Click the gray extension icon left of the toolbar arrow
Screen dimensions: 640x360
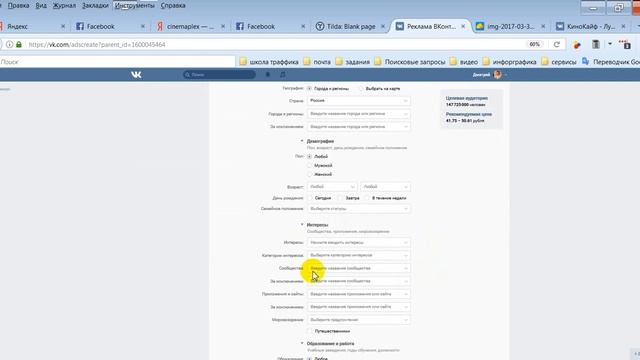[x=596, y=44]
